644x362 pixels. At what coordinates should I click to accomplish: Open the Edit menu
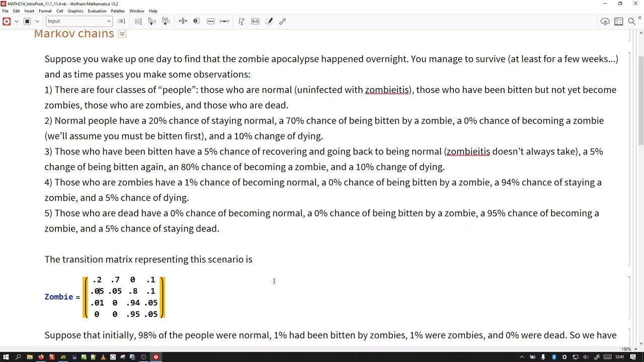[x=16, y=11]
